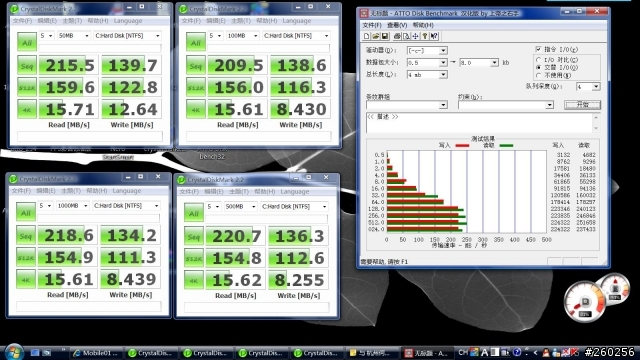Open the ATTO 帮助(H) menu
The width and height of the screenshot is (640, 360).
[x=423, y=25]
